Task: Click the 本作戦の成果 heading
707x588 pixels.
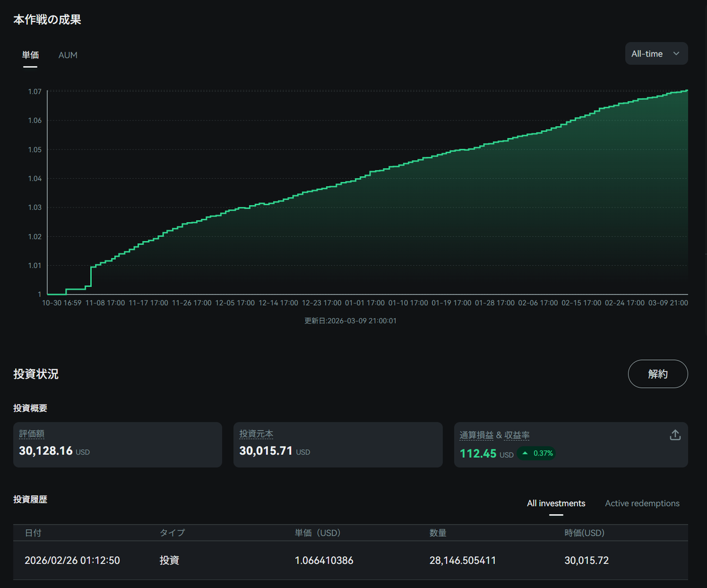Action: click(47, 19)
